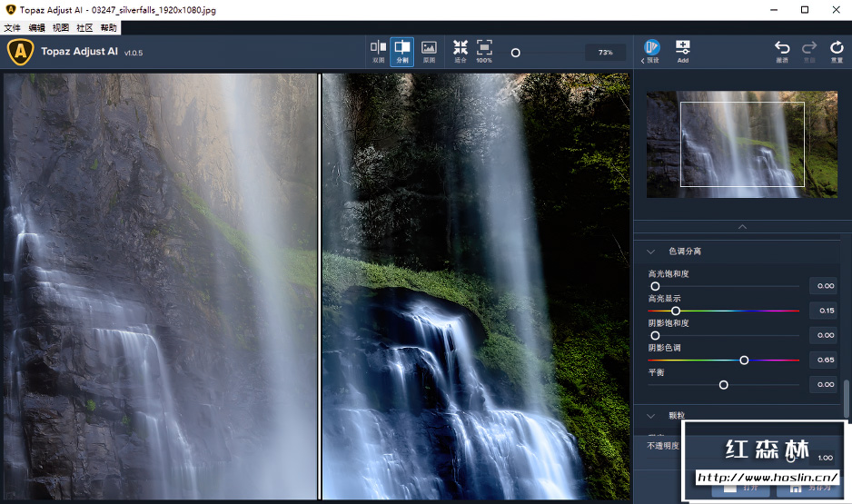The image size is (852, 504).
Task: Select the split (分割) view mode
Action: pos(402,52)
